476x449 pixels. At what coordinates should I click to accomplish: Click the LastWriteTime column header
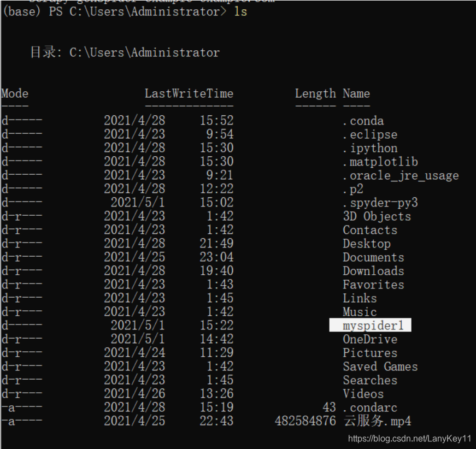(x=189, y=93)
